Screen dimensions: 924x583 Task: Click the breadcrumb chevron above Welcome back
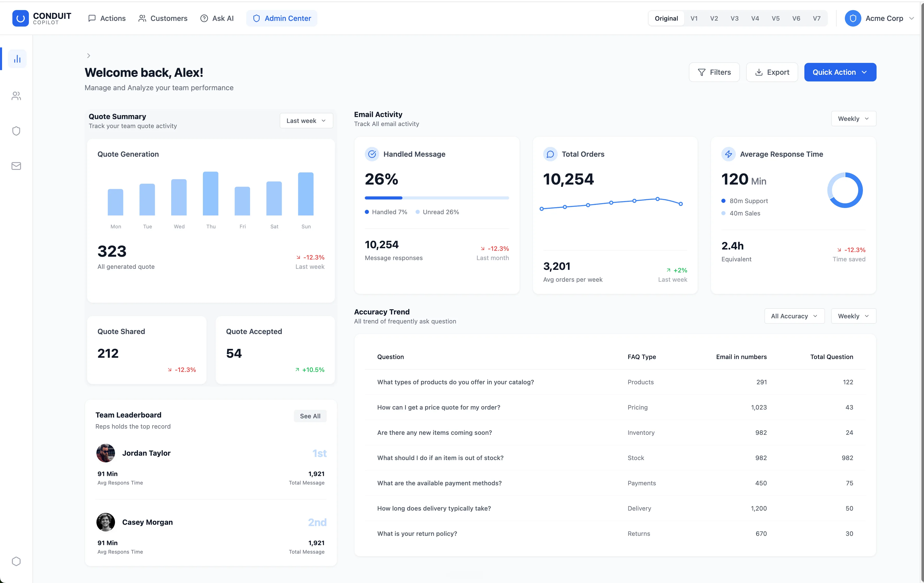click(89, 56)
